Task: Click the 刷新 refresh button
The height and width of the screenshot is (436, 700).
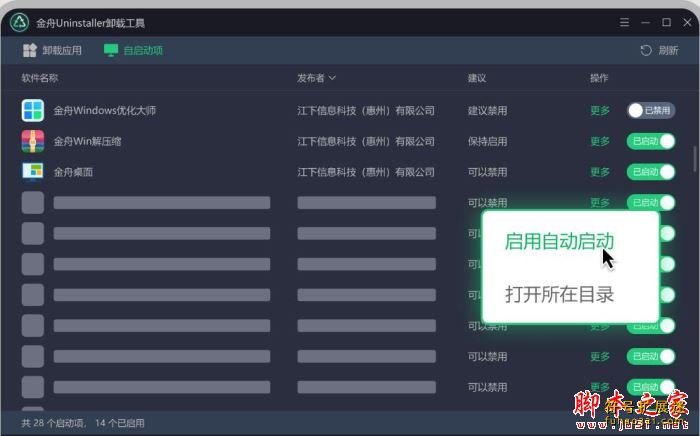Action: (659, 50)
